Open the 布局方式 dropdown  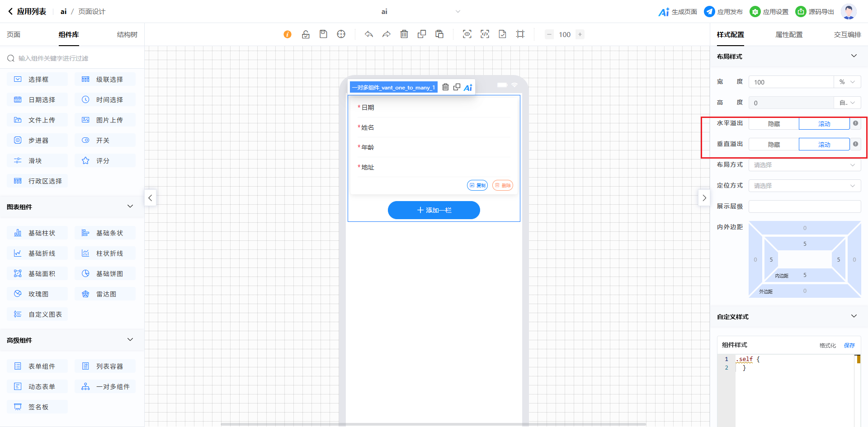click(x=804, y=165)
